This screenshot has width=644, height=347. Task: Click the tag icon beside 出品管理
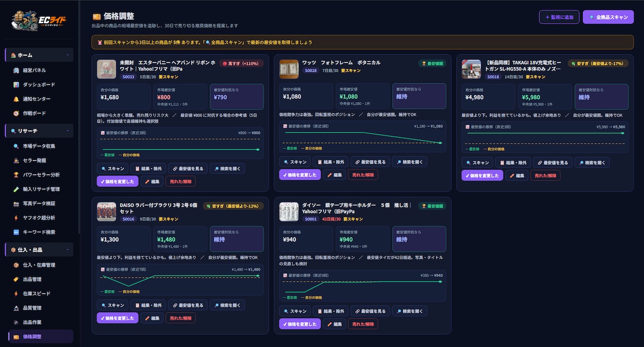(x=16, y=279)
